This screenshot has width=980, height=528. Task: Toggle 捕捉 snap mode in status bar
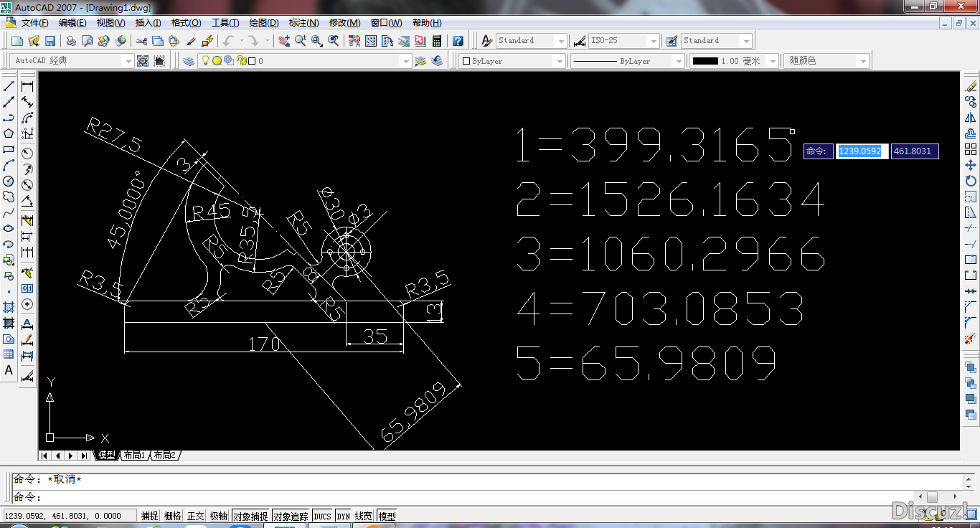coord(149,516)
